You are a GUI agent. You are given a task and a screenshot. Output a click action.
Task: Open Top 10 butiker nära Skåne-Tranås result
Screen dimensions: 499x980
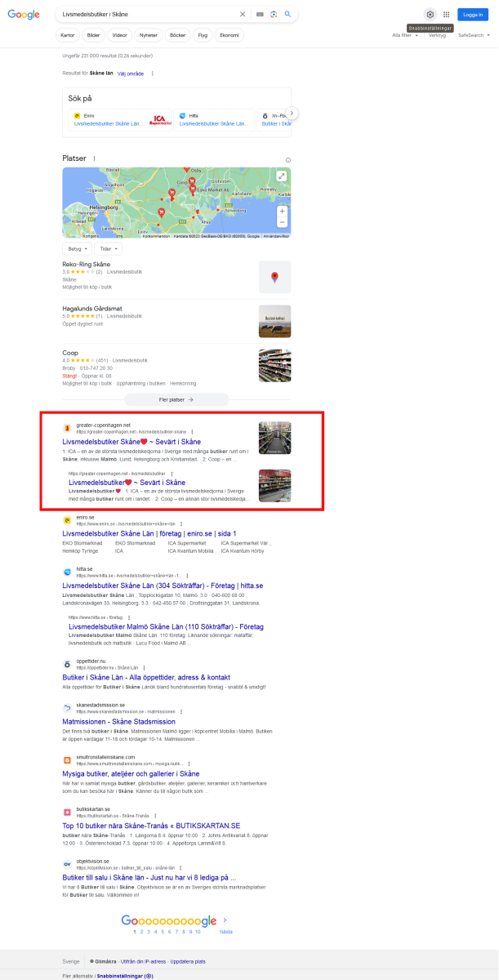tap(151, 826)
